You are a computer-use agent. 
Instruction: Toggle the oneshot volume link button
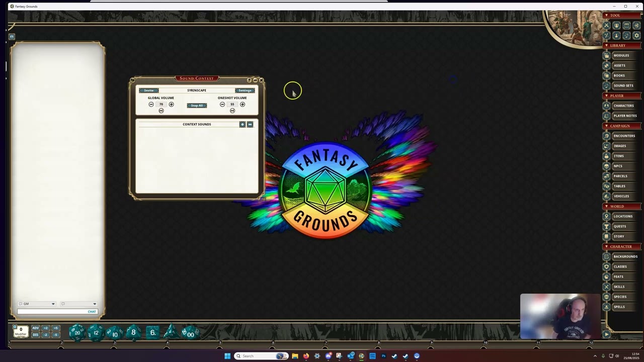(x=232, y=111)
